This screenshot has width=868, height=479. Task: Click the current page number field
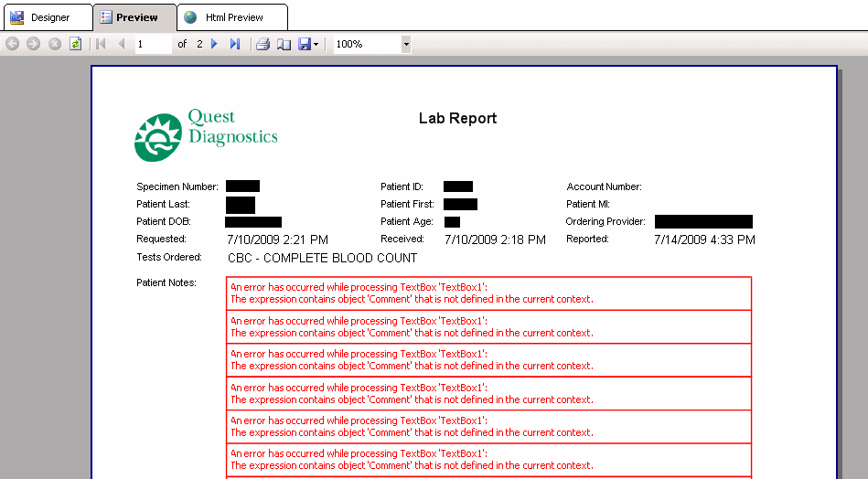pos(154,44)
